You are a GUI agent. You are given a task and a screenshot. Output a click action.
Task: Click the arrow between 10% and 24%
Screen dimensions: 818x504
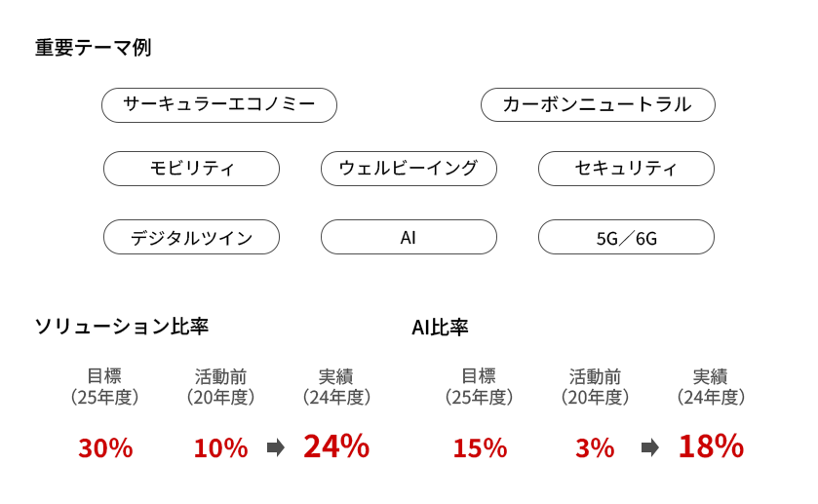[276, 447]
